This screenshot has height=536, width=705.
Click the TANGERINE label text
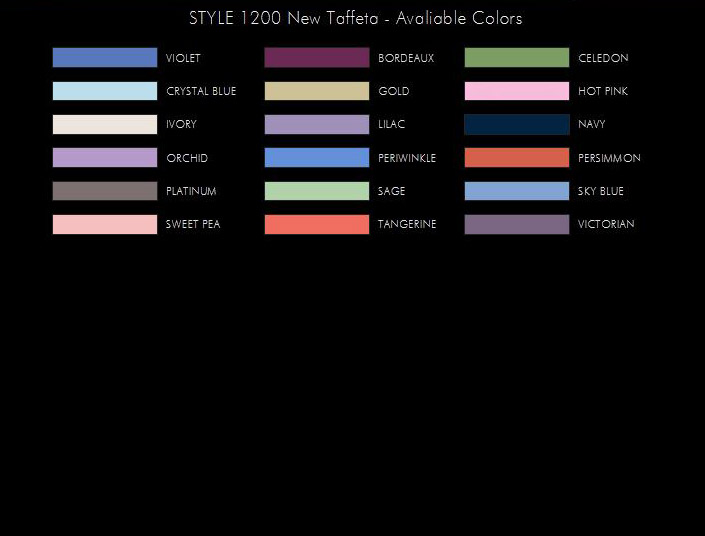pos(407,224)
